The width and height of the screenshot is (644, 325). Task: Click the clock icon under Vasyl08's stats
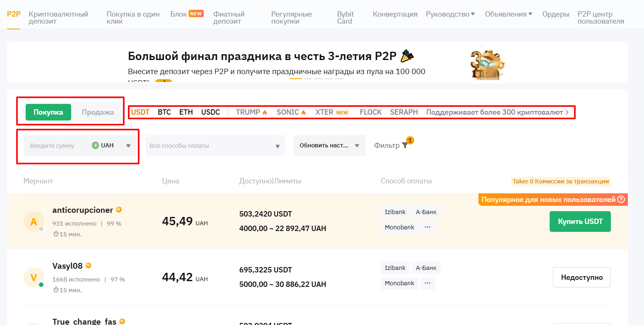pos(56,290)
